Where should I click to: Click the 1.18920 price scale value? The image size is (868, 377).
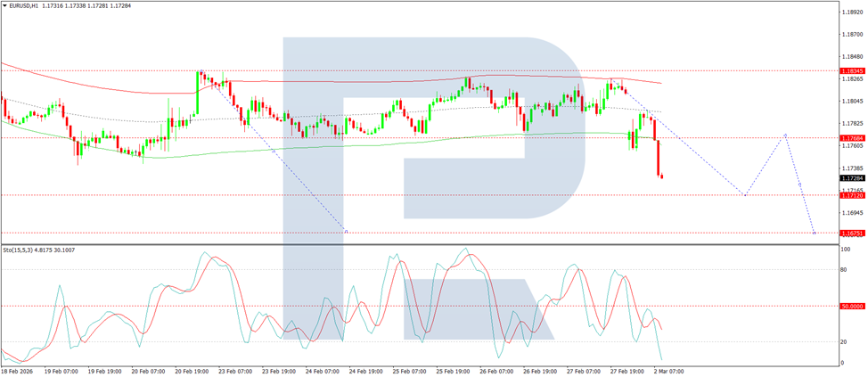850,11
